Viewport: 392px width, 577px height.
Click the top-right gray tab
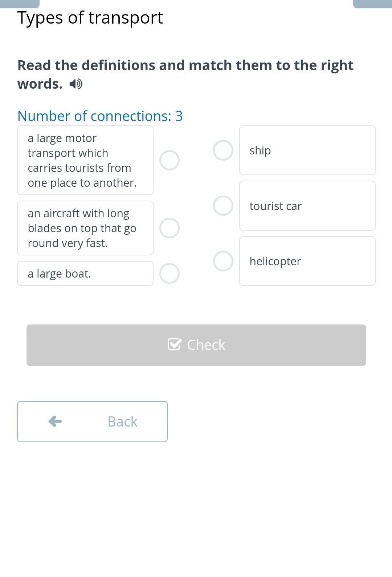(x=372, y=4)
